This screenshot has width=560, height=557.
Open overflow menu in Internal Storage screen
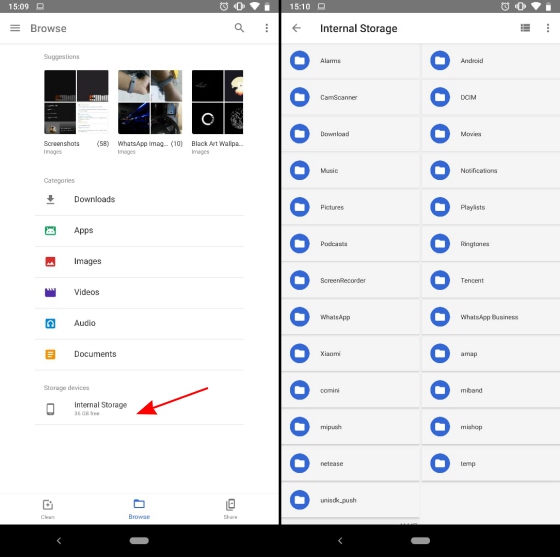pyautogui.click(x=548, y=28)
